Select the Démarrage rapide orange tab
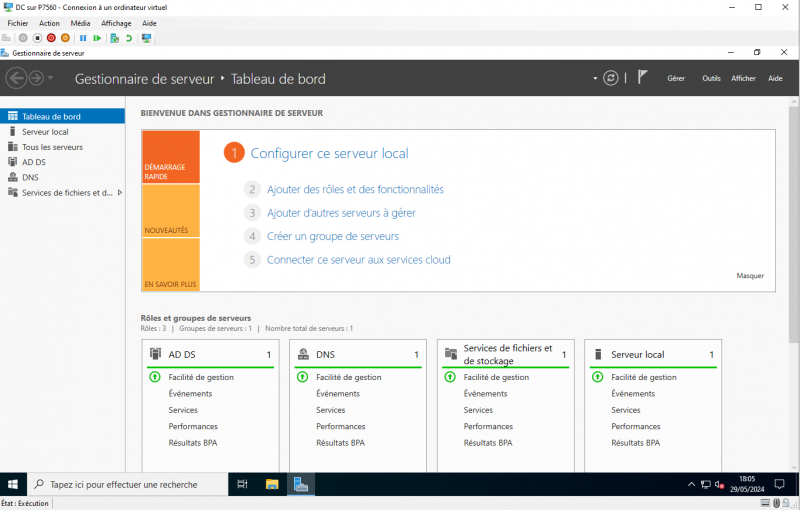The width and height of the screenshot is (800, 510). tap(171, 157)
